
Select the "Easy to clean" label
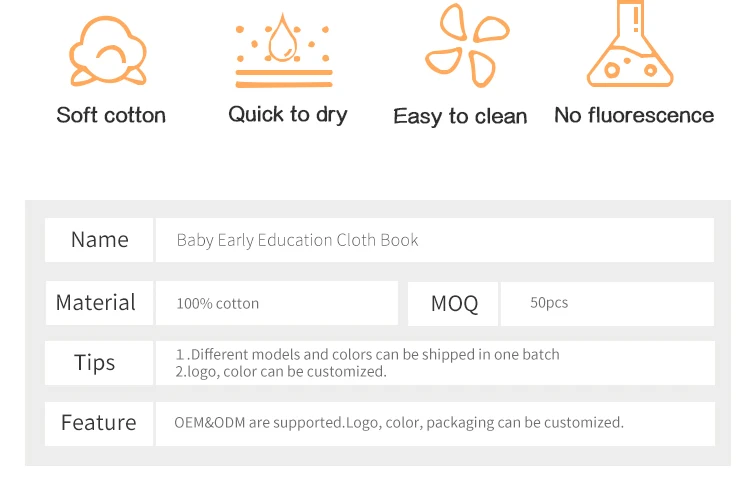[x=460, y=117]
